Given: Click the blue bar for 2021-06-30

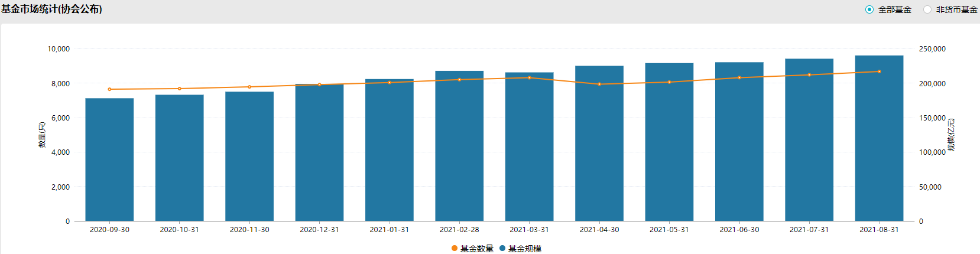Looking at the screenshot, I should click(x=739, y=142).
